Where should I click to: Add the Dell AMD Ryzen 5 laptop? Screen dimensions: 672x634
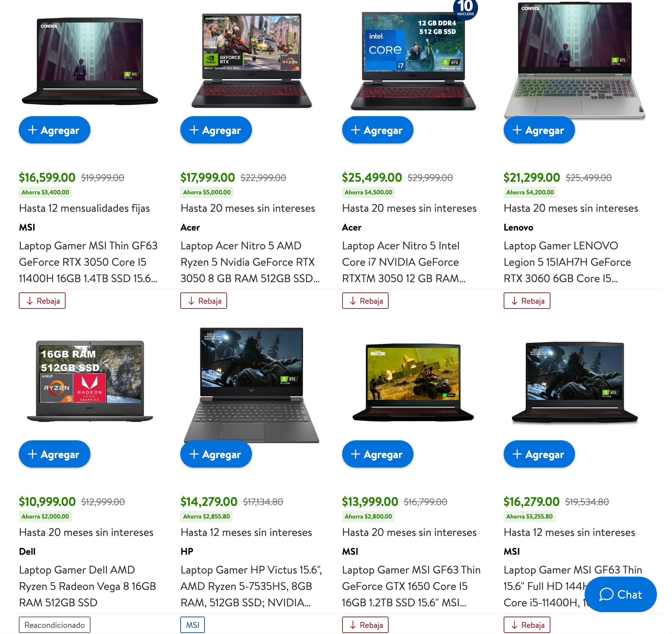pyautogui.click(x=55, y=454)
